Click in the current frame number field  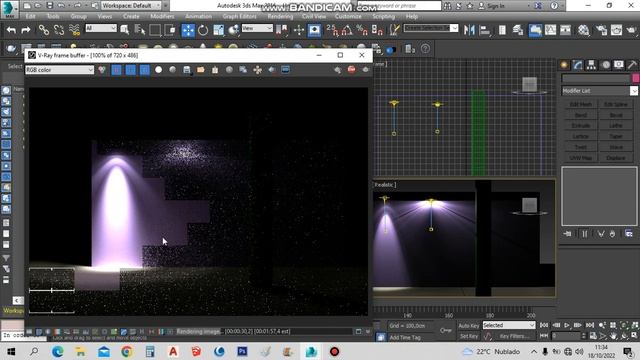click(x=565, y=336)
